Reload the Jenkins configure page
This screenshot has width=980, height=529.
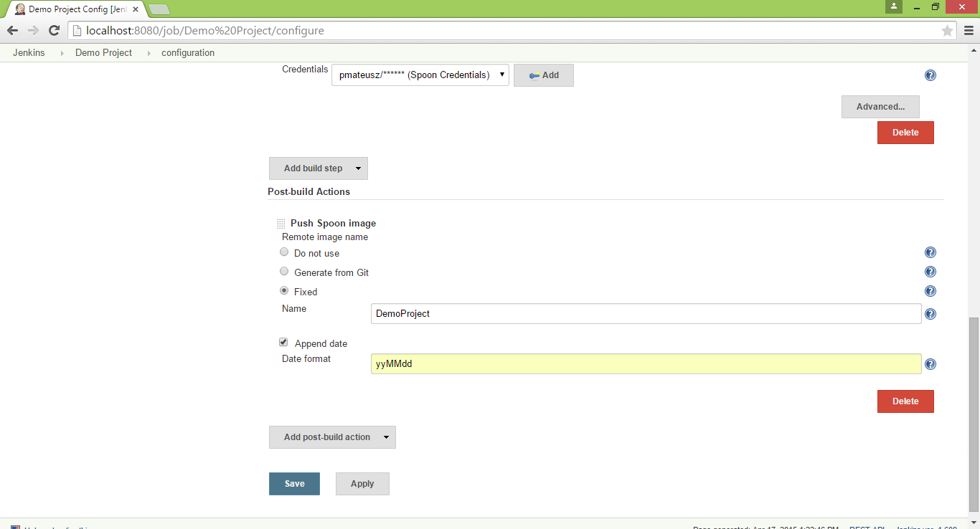[54, 30]
